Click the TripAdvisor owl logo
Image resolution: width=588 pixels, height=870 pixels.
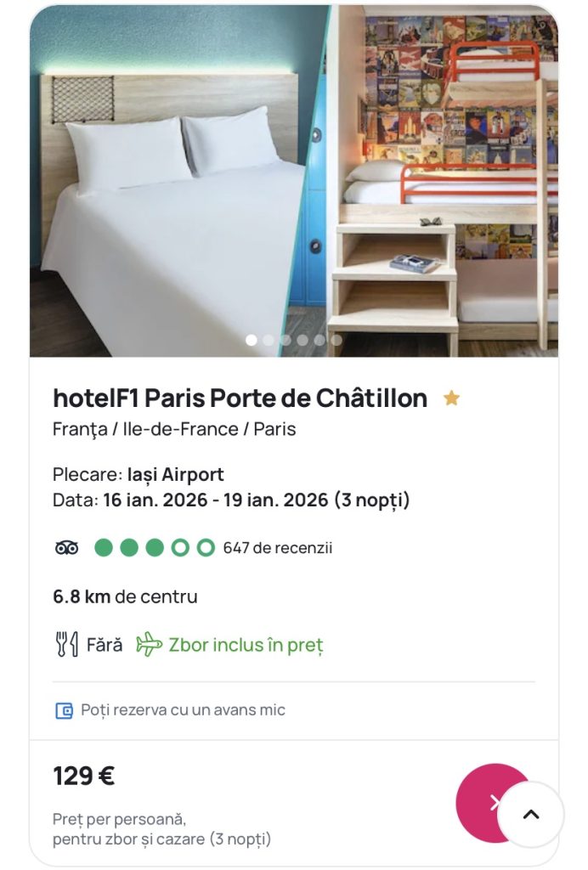pos(66,548)
